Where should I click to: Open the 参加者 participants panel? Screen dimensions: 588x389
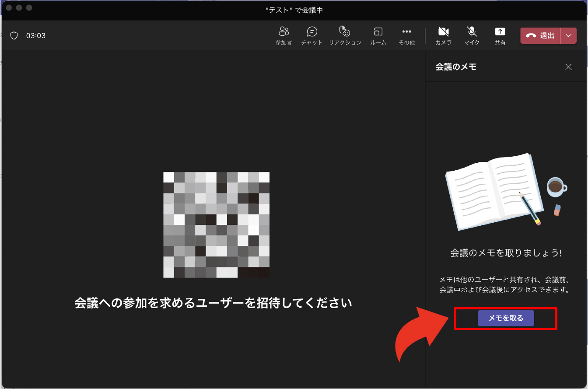283,35
